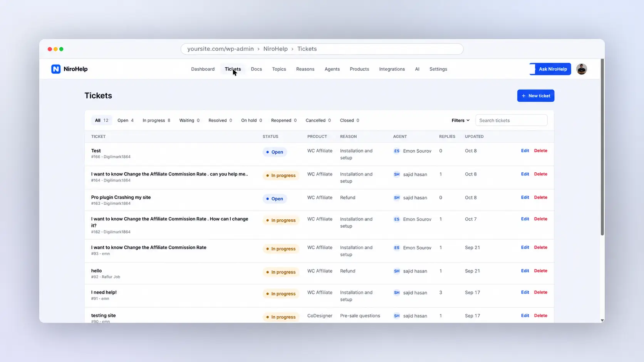Select the All 12 tickets tab
Image resolution: width=644 pixels, height=362 pixels.
point(102,120)
